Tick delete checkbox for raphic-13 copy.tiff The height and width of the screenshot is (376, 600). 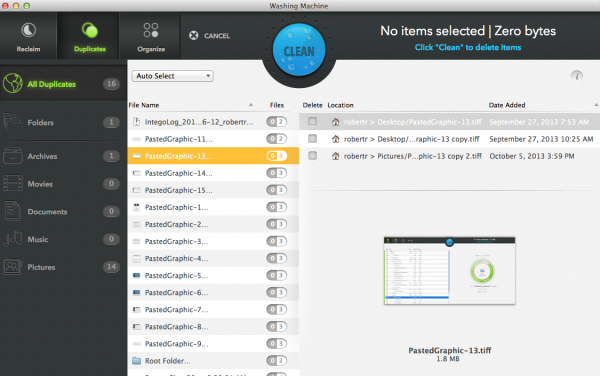313,138
